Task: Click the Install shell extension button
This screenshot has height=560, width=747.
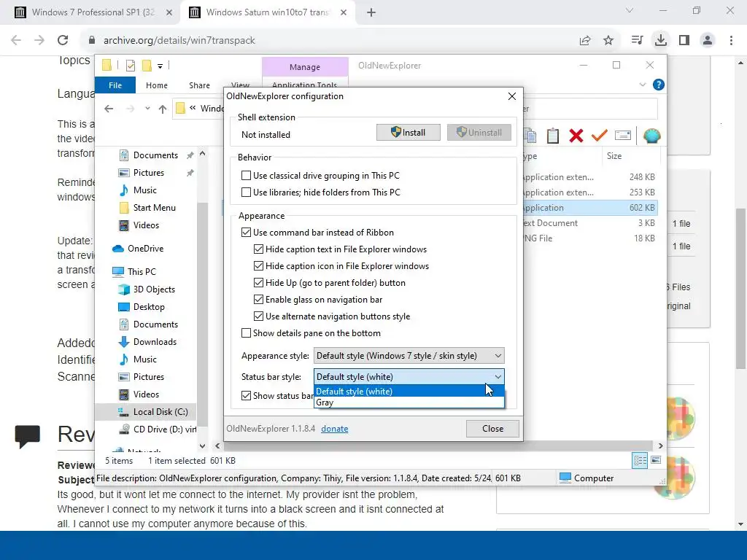Action: [409, 133]
